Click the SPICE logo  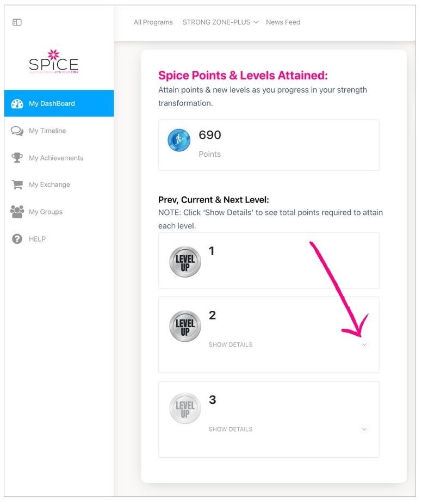click(x=53, y=62)
